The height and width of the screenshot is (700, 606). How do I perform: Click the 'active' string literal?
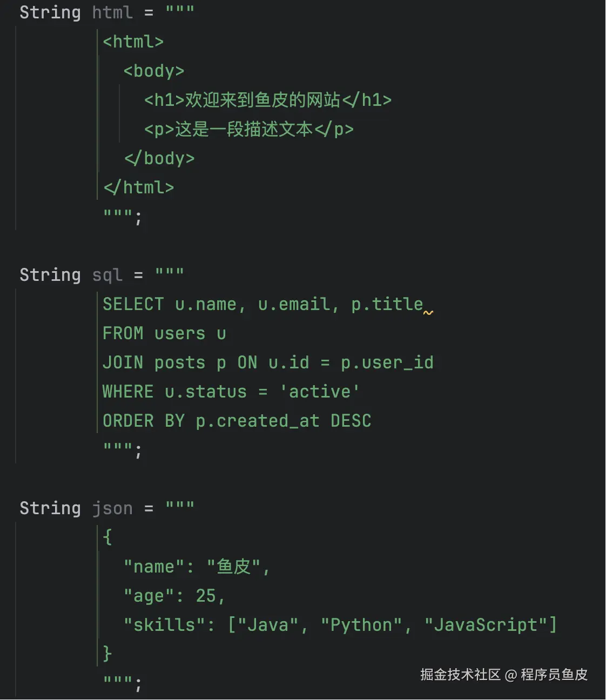[x=320, y=392]
